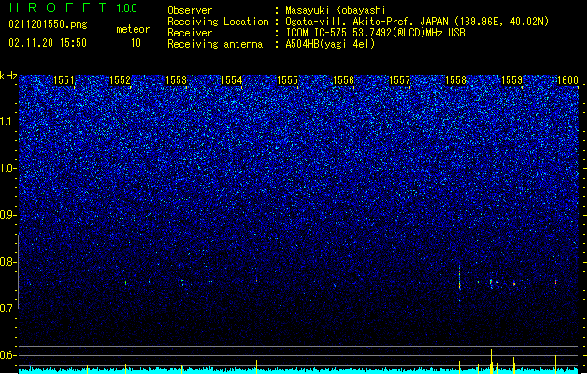Click the red meteor echo near 1554

256,280
